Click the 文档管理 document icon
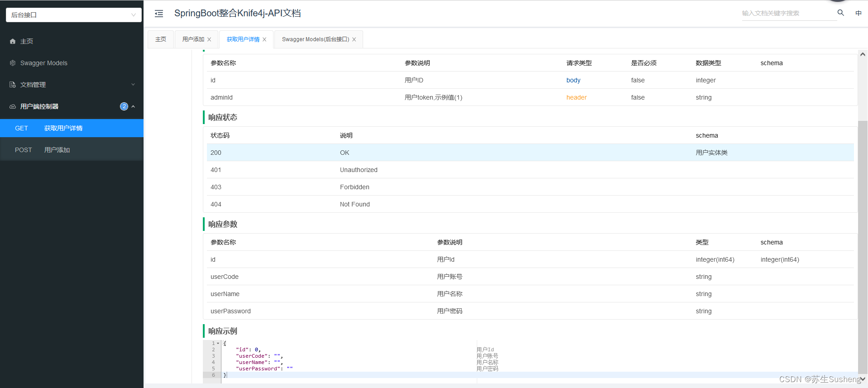This screenshot has height=388, width=868. 13,85
